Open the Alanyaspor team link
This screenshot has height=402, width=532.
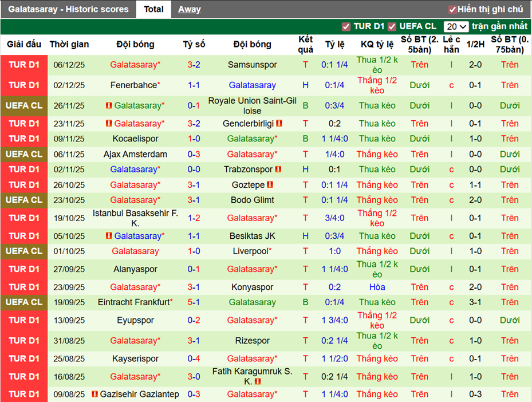[135, 269]
